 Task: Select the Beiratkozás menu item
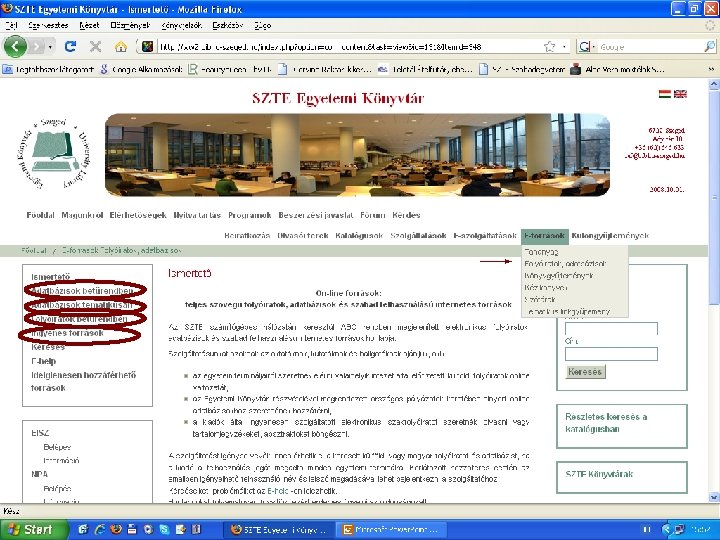[247, 236]
